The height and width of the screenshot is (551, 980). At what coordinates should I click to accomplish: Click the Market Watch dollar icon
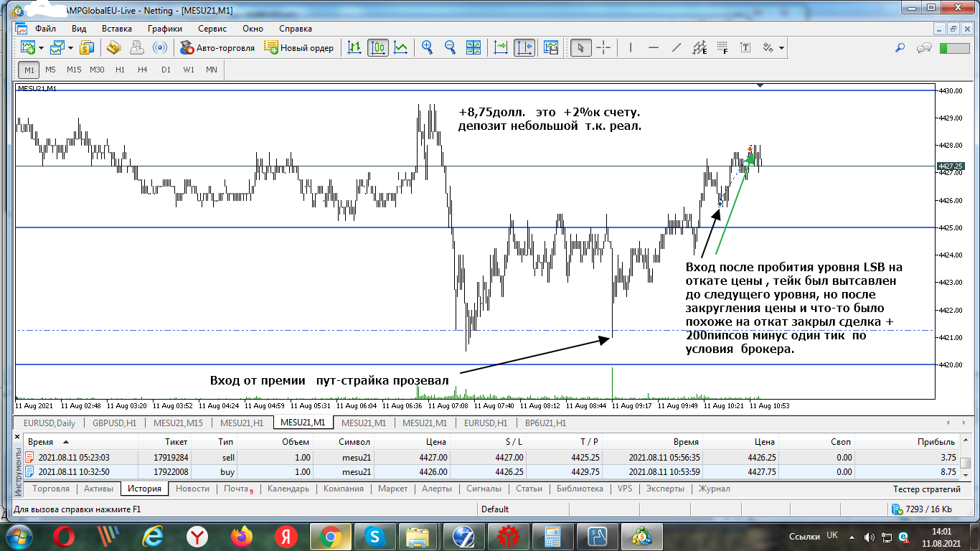click(x=88, y=48)
